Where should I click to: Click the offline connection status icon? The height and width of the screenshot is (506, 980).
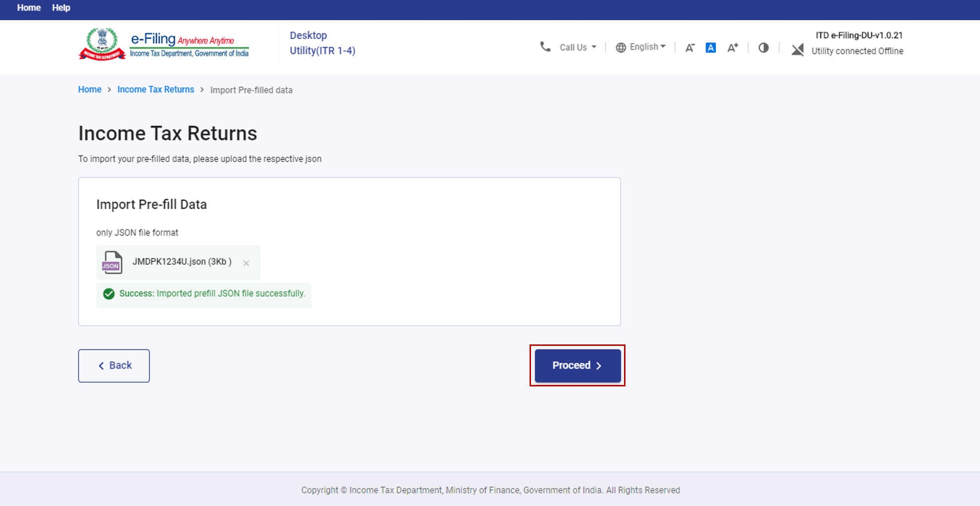(x=797, y=49)
